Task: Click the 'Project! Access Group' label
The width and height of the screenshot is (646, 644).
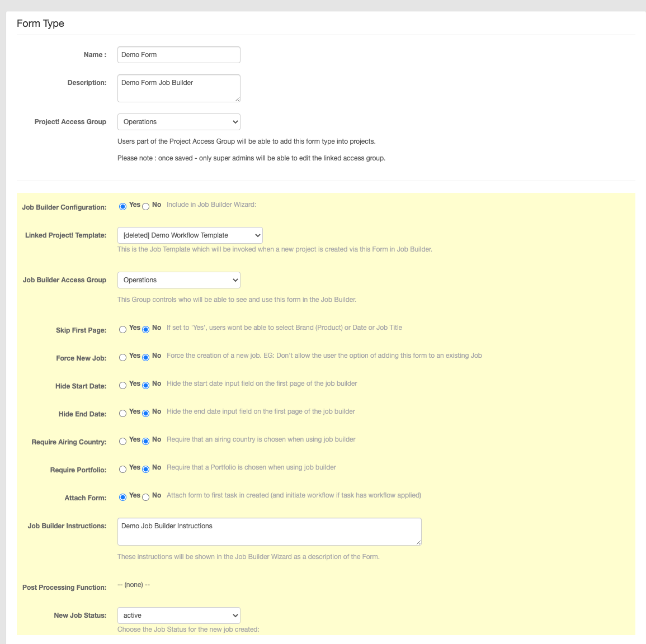Action: (70, 122)
